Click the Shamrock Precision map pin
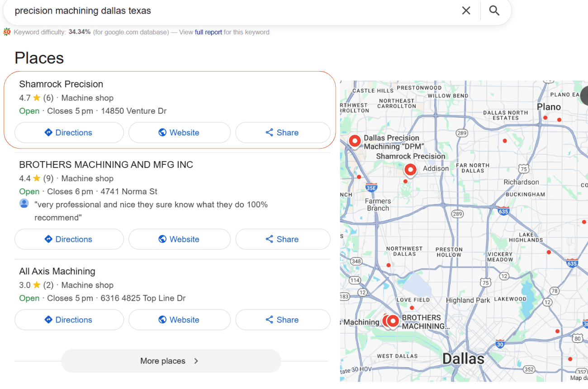 coord(410,170)
